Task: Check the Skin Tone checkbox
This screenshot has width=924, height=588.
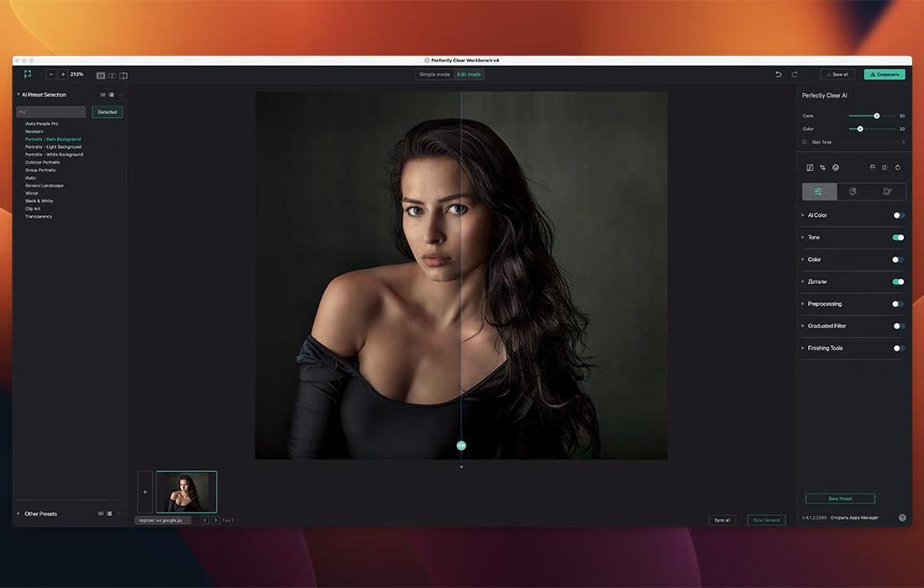Action: coord(805,142)
